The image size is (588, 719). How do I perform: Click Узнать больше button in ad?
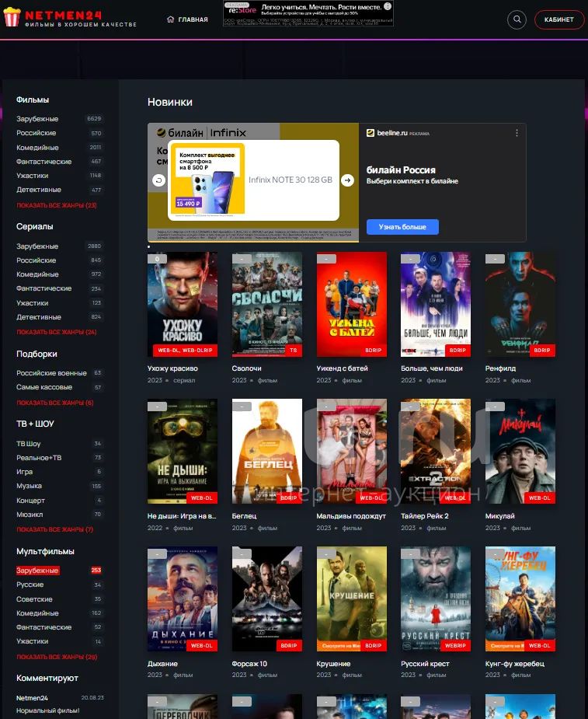pos(402,226)
